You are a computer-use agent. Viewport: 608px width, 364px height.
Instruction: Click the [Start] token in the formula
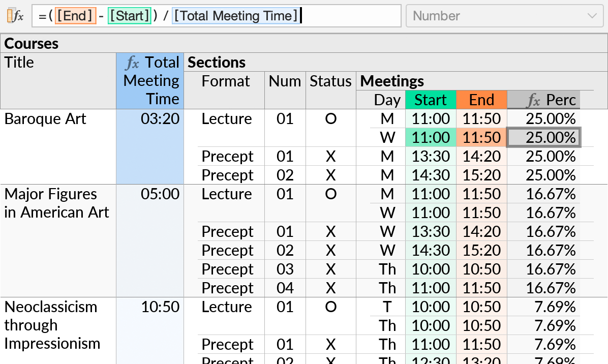pos(130,16)
